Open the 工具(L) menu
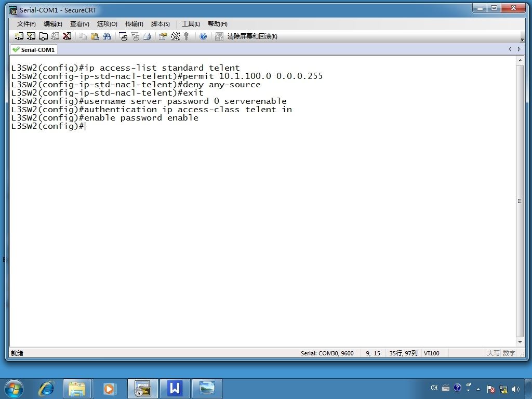This screenshot has height=399, width=532. [x=191, y=24]
